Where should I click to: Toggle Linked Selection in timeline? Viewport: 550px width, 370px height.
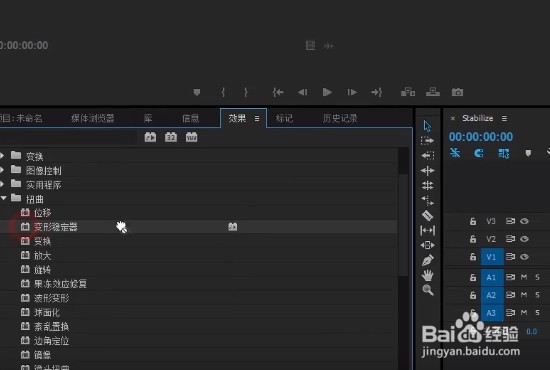tap(504, 153)
